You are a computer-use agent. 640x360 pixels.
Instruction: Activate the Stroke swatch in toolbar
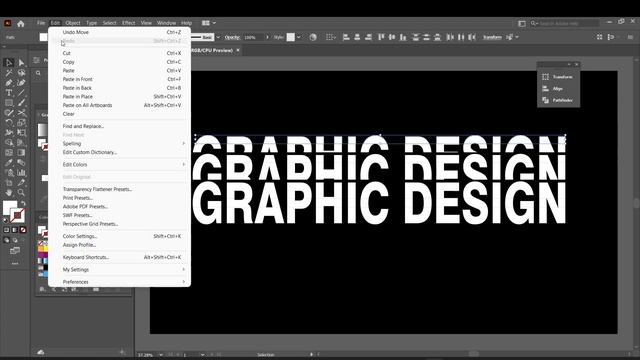tap(17, 215)
